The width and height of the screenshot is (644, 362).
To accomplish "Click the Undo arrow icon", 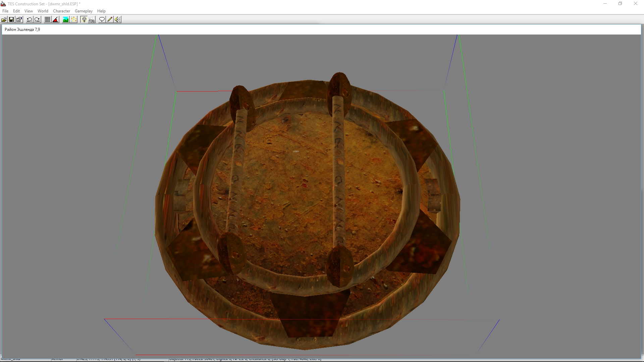I will coord(30,19).
